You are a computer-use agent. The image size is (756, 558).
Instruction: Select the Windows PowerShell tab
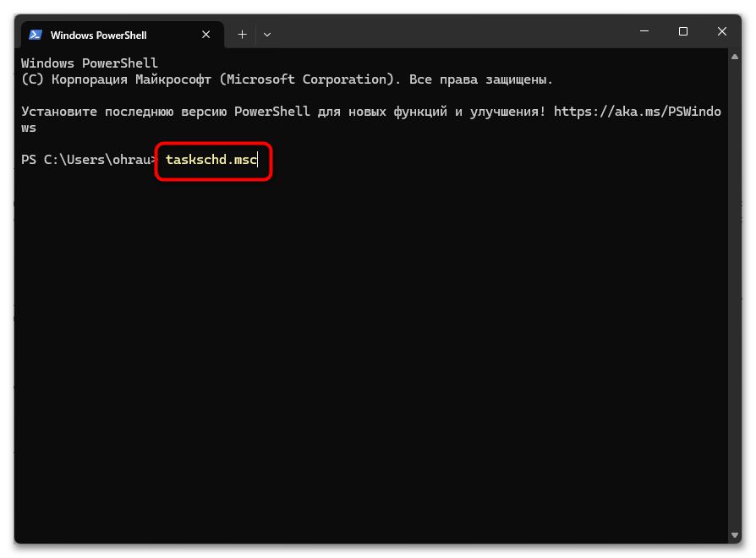coord(123,35)
